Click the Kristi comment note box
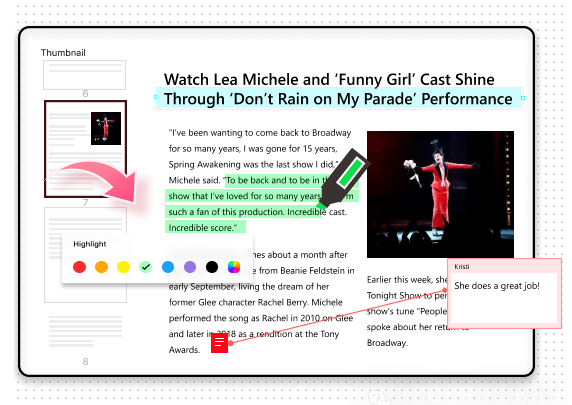The height and width of the screenshot is (405, 572). pyautogui.click(x=505, y=293)
